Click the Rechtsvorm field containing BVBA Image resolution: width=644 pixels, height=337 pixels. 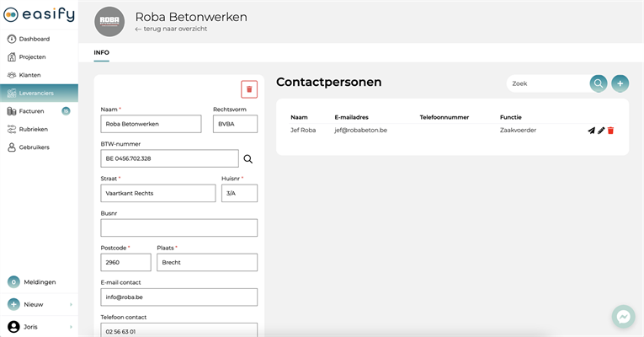coord(235,124)
